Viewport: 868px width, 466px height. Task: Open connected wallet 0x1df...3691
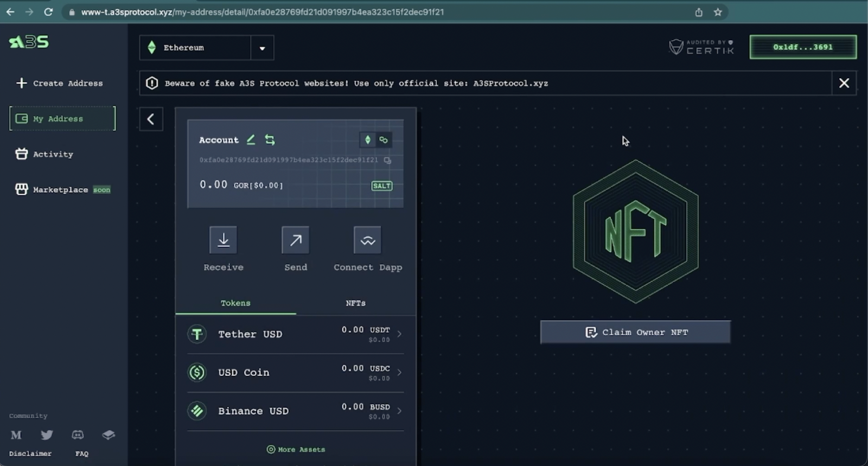(803, 47)
